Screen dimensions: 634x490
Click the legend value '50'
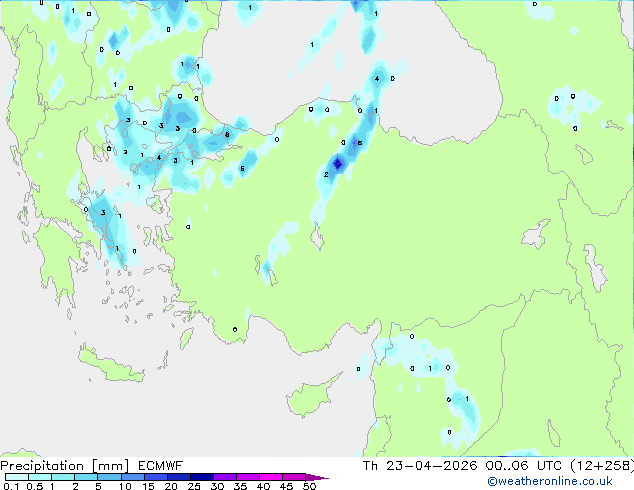click(309, 486)
